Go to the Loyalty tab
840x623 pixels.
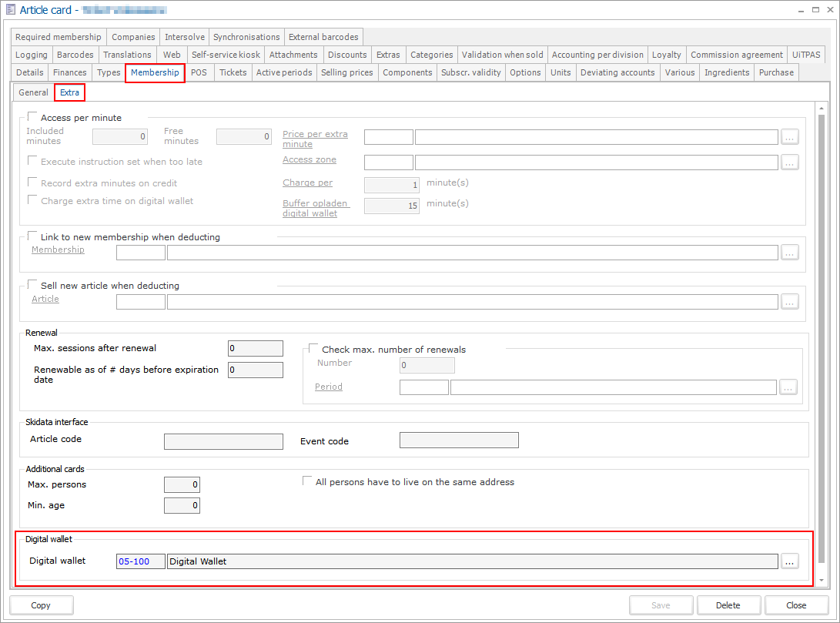coord(666,55)
